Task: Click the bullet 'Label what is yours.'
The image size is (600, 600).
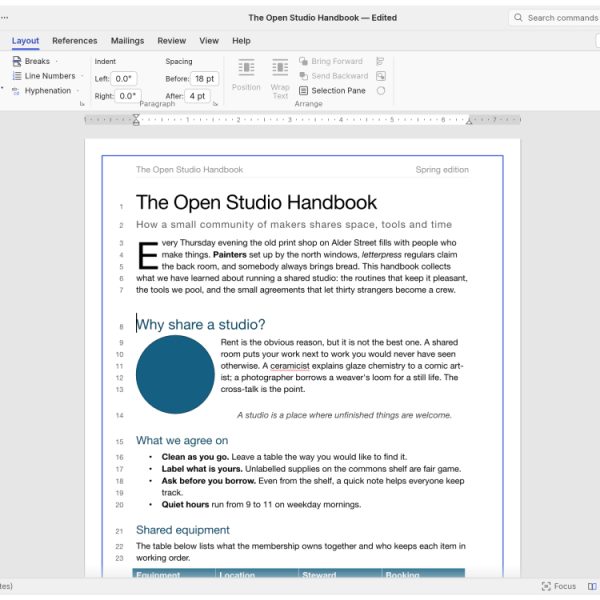Action: click(x=202, y=469)
